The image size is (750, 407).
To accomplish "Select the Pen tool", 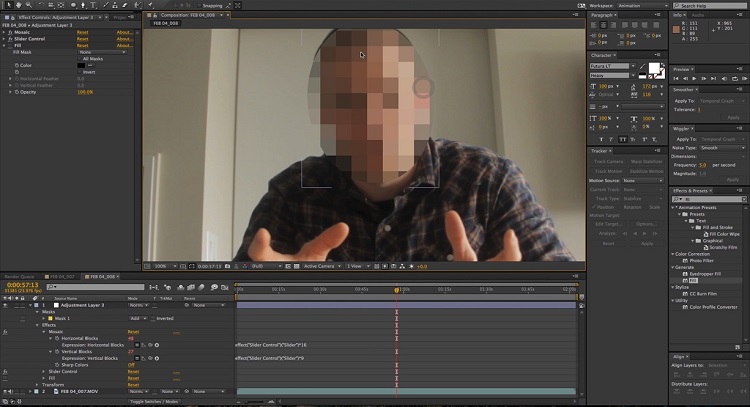I will [83, 5].
